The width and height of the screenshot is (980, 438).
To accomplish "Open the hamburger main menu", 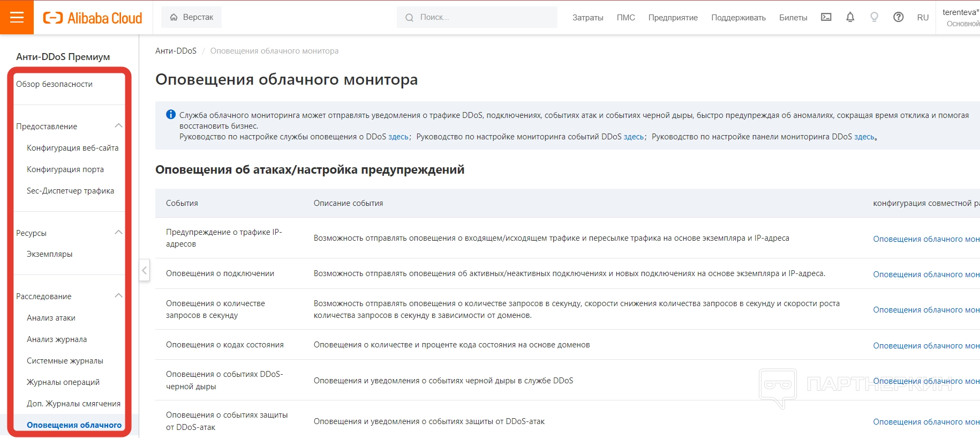I will [x=17, y=18].
